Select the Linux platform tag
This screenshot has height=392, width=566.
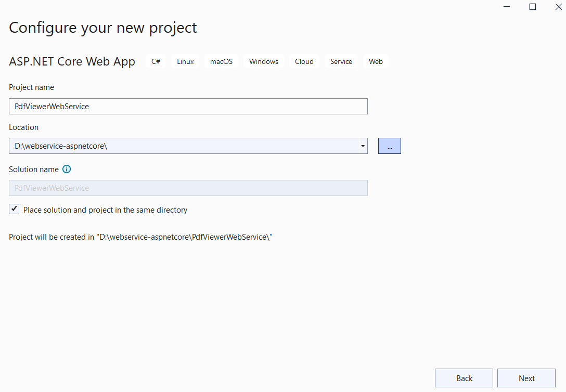[x=185, y=61]
